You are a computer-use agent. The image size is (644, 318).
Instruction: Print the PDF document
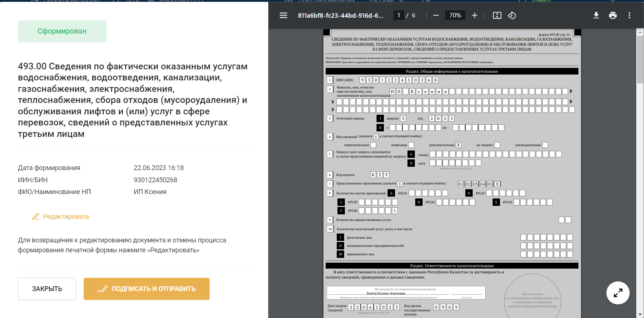613,15
